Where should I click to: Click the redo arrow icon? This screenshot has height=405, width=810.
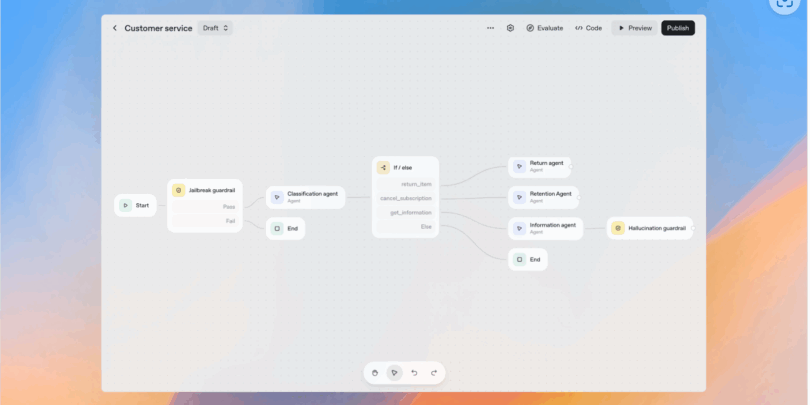click(x=434, y=373)
